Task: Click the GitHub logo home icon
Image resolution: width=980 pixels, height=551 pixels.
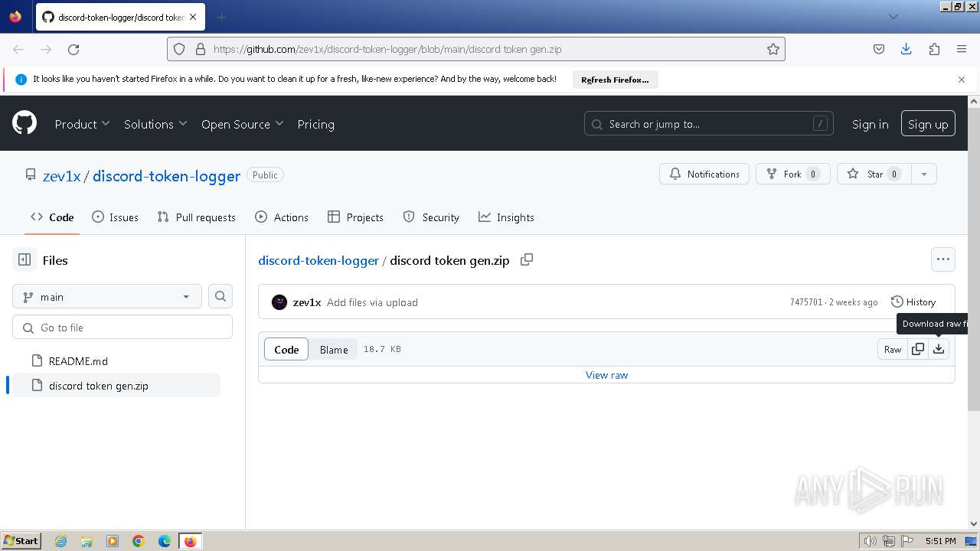Action: click(x=24, y=123)
